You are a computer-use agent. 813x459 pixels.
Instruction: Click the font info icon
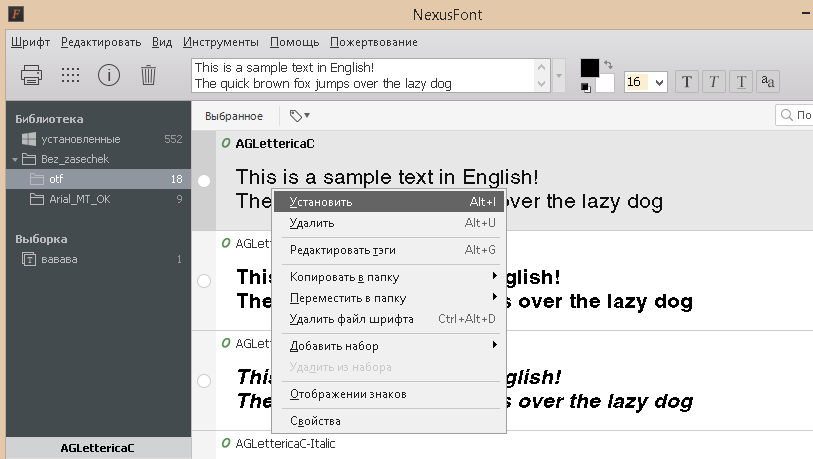tap(109, 75)
